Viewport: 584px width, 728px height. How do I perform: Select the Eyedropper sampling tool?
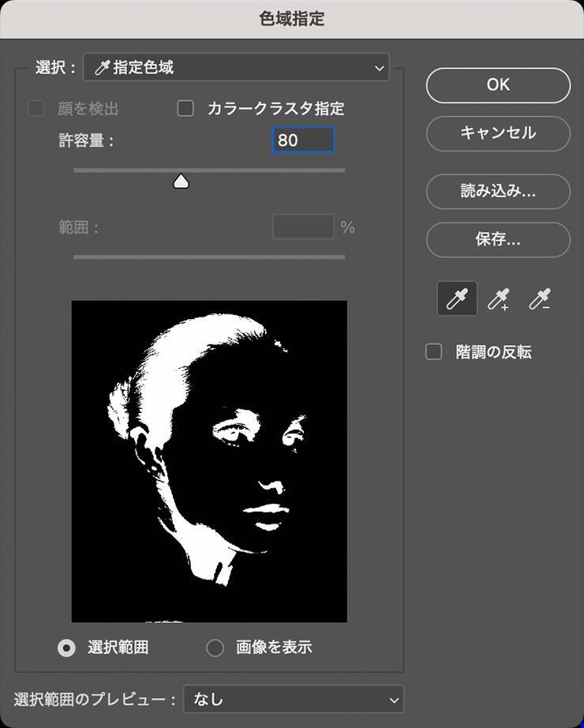(x=457, y=300)
